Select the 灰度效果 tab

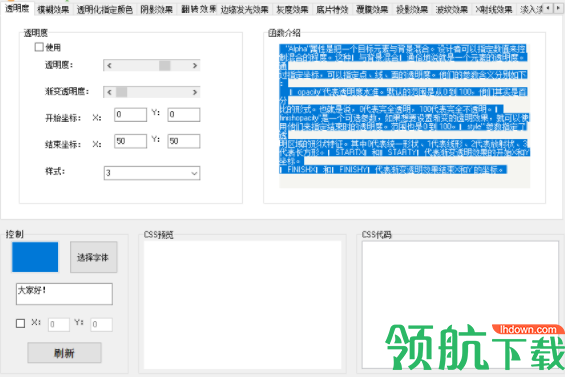(x=292, y=9)
